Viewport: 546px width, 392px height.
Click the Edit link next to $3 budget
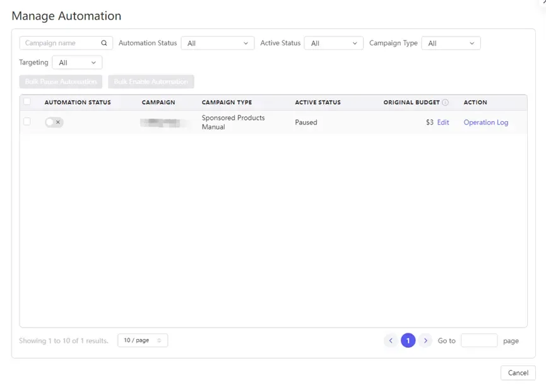click(x=443, y=122)
